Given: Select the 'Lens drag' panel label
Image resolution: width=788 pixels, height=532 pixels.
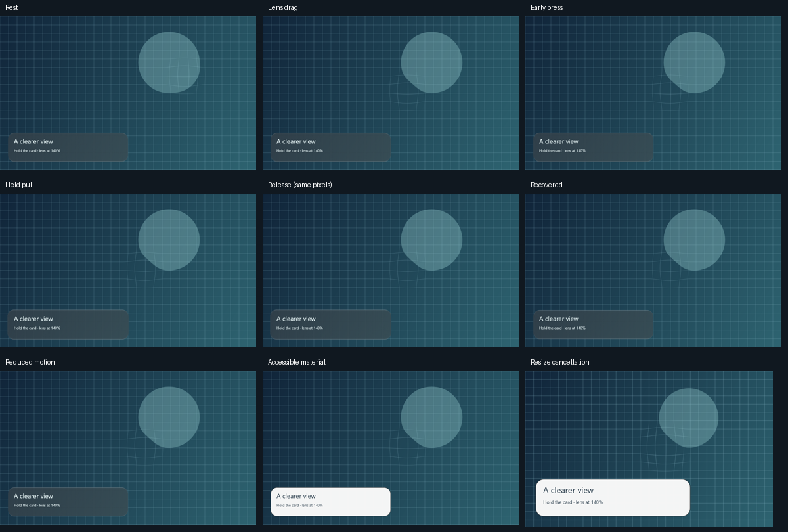Looking at the screenshot, I should [283, 7].
